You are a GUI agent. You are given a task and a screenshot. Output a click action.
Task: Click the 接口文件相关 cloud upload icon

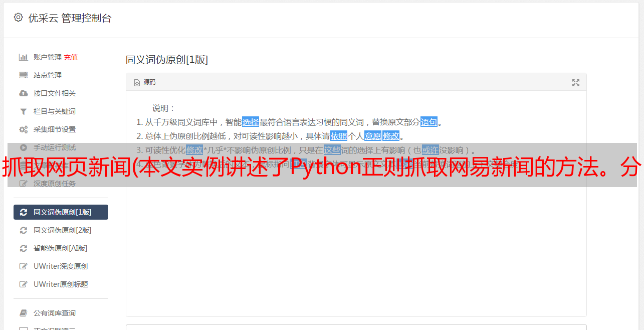(x=23, y=93)
